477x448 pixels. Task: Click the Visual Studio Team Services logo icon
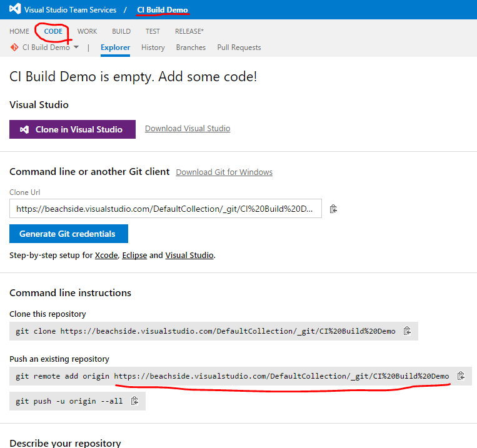[15, 9]
